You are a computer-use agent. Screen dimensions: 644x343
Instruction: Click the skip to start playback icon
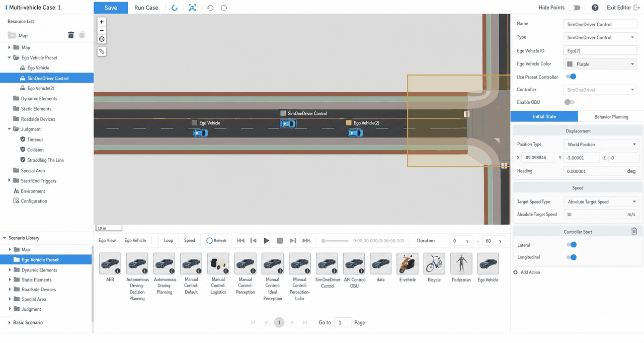click(x=240, y=241)
